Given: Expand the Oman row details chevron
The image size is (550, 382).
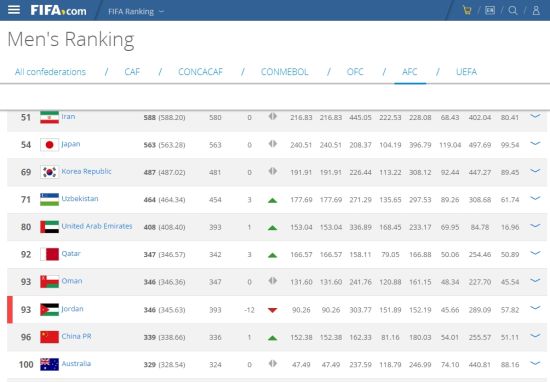Looking at the screenshot, I should coord(535,280).
